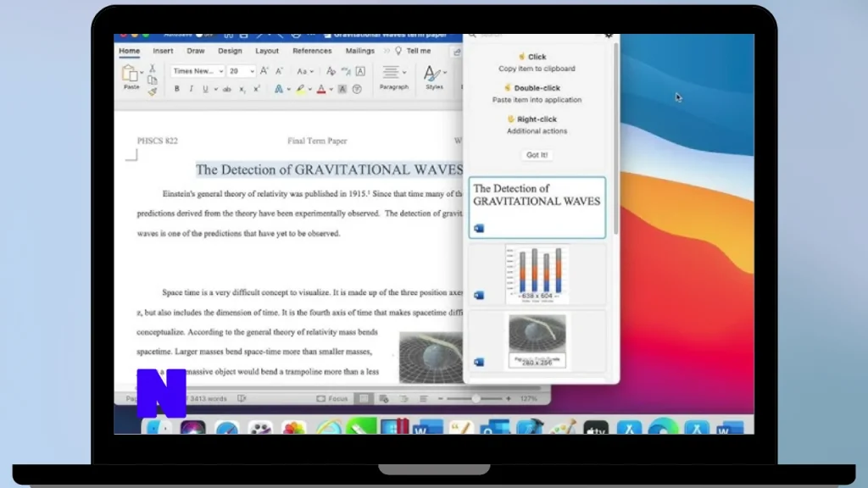Open Safari from the Dock
Image resolution: width=868 pixels, height=488 pixels.
pos(226,429)
